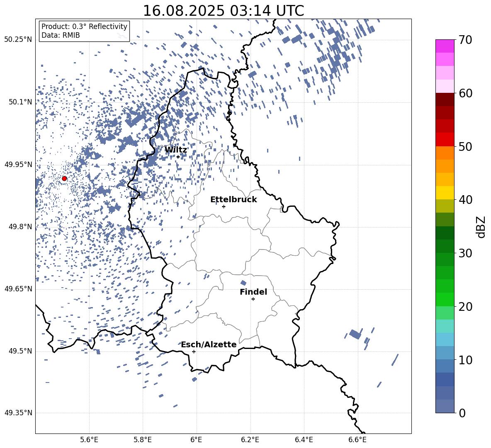This screenshot has width=491, height=448.
Task: Click the 50.1°N latitude tick label
Action: [x=20, y=102]
